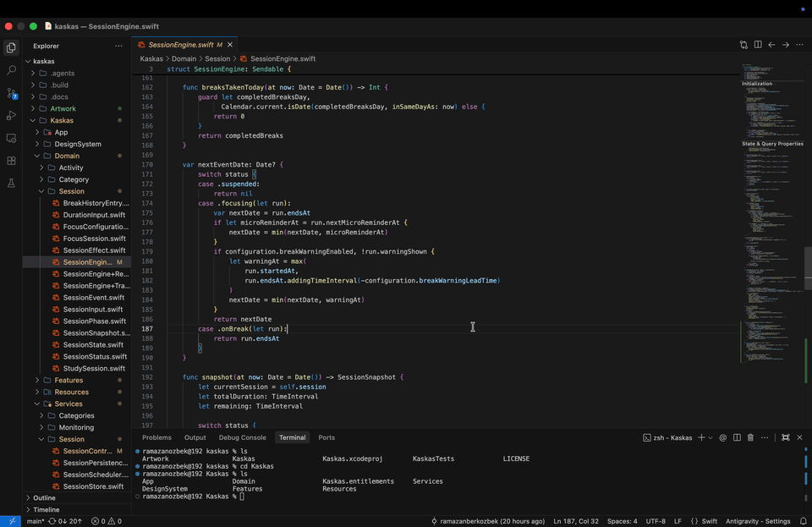Open Explorer more actions menu

pos(118,46)
